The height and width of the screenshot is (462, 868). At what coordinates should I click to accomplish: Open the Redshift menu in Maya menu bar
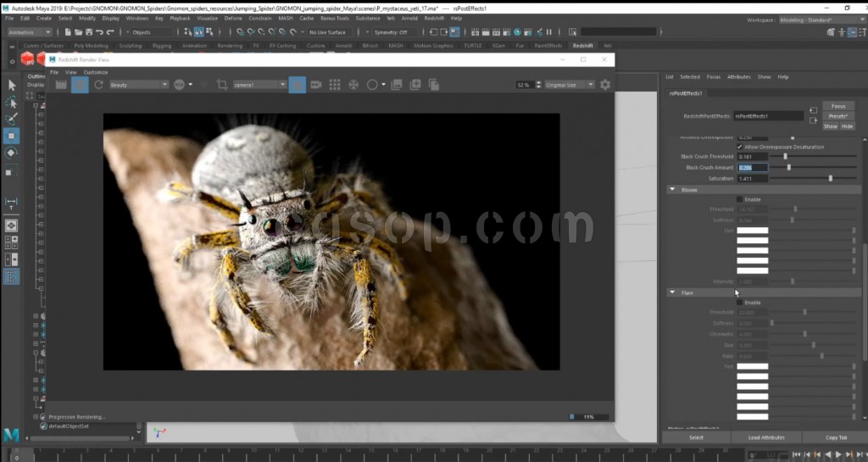[434, 19]
